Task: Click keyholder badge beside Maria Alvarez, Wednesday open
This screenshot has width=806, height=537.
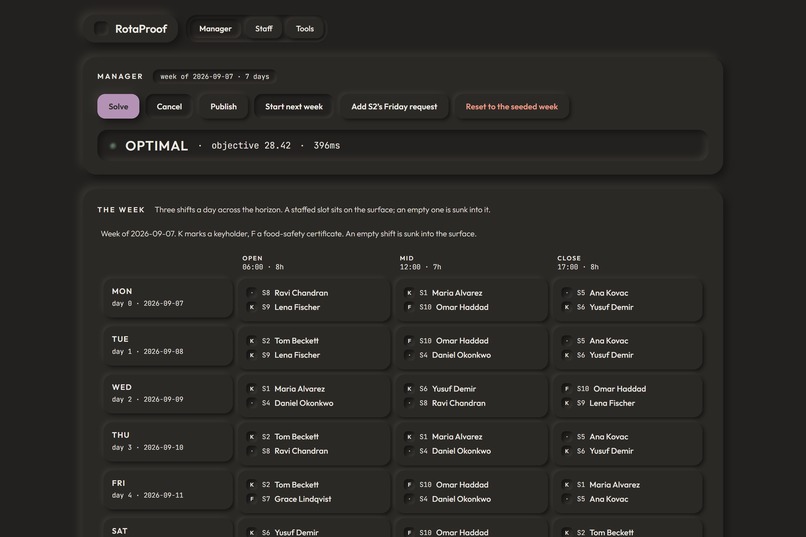Action: pyautogui.click(x=252, y=389)
